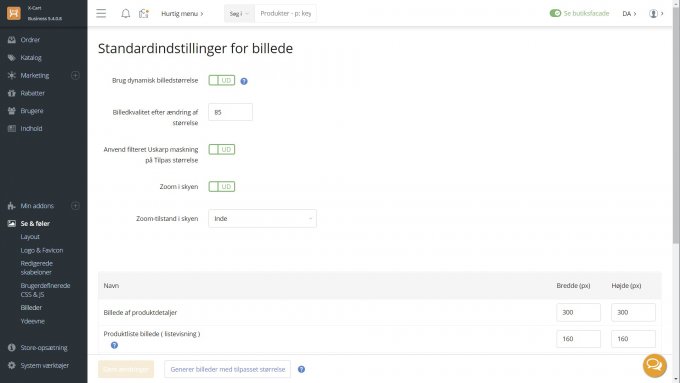Image resolution: width=680 pixels, height=383 pixels.
Task: Click the Min addons sidebar label
Action: click(x=37, y=206)
